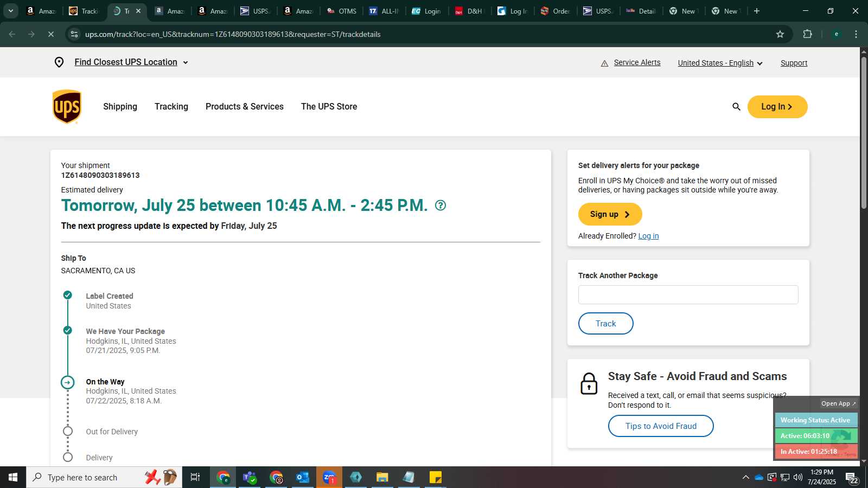Image resolution: width=868 pixels, height=488 pixels.
Task: Switch to the OTMS browser tab
Action: [x=341, y=11]
